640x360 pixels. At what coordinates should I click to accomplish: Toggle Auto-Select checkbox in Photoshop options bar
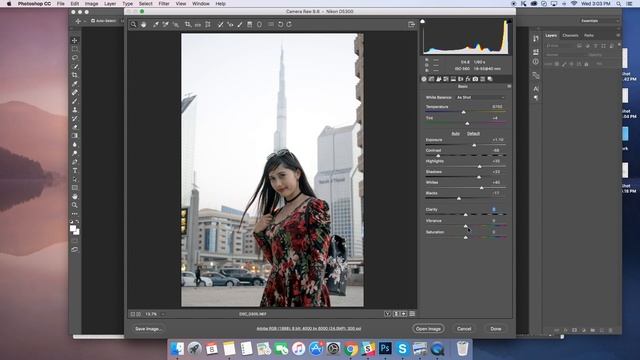pos(93,20)
